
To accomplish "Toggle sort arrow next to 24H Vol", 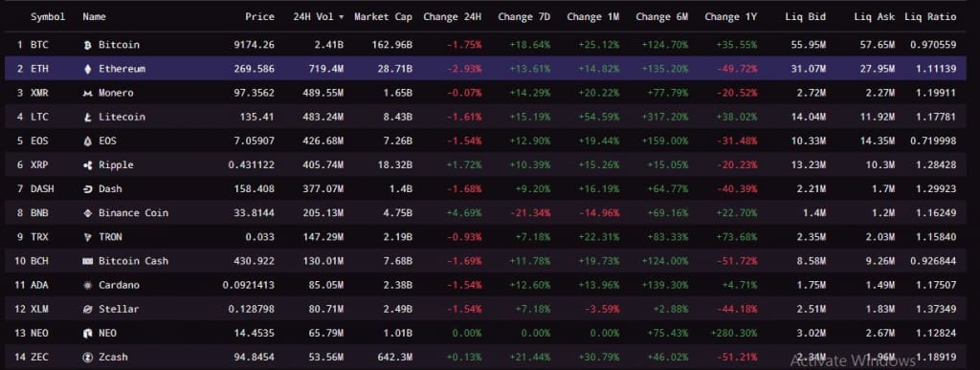I will [x=342, y=17].
